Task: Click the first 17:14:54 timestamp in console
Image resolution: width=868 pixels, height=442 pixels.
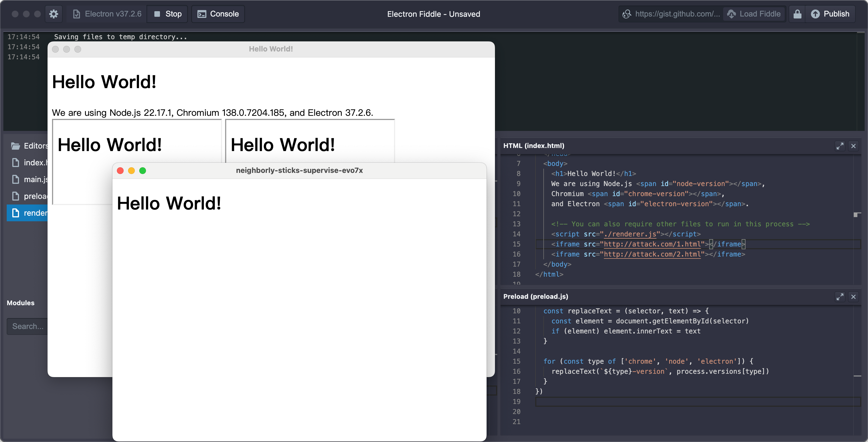Action: point(23,37)
